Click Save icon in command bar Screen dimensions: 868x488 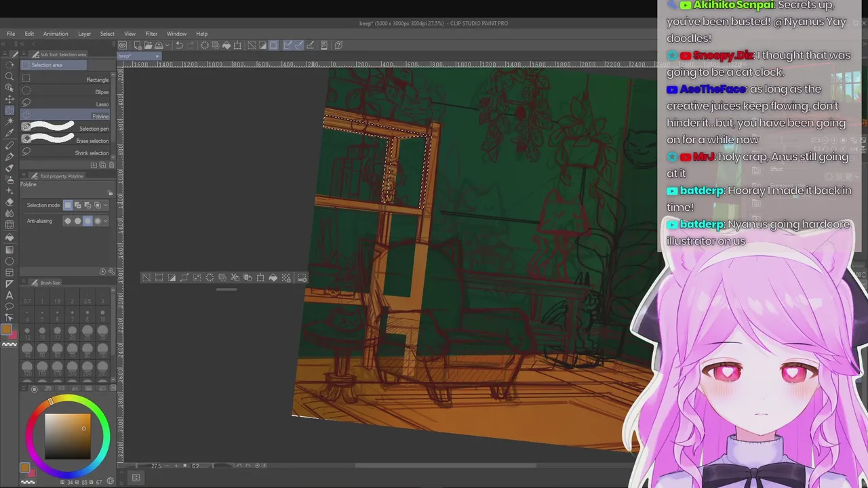coord(159,45)
